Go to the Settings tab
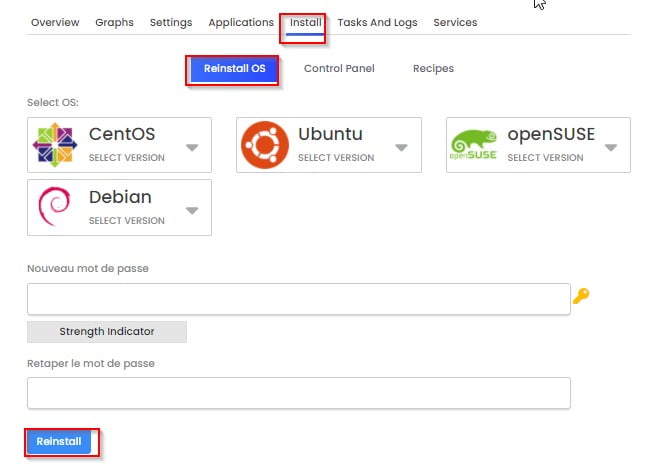The image size is (657, 471). point(171,22)
